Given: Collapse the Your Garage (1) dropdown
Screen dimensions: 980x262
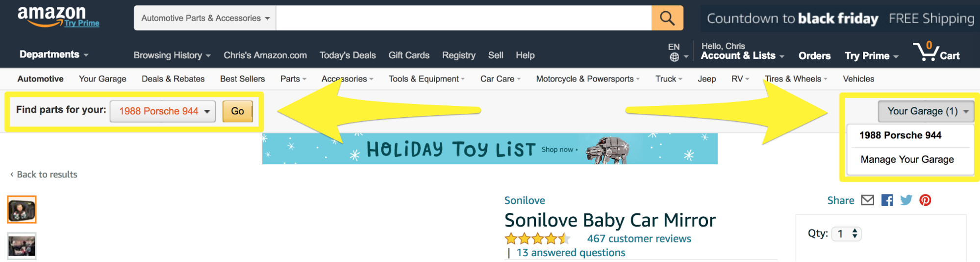Looking at the screenshot, I should coord(925,111).
